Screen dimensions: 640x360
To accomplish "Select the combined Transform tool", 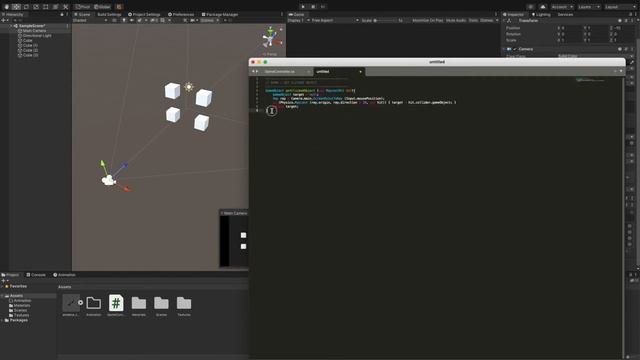I will click(56, 7).
